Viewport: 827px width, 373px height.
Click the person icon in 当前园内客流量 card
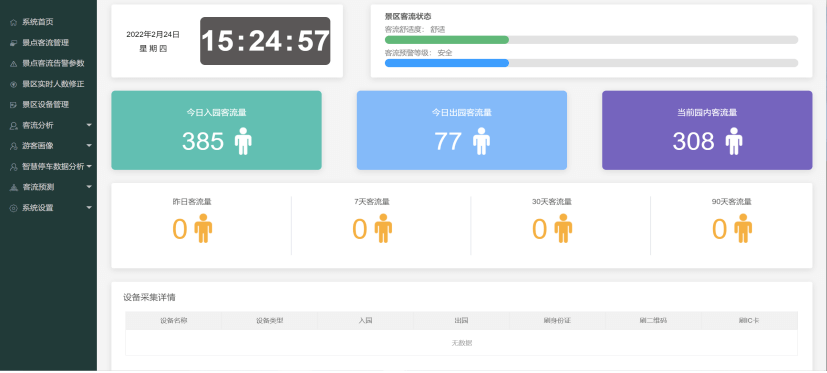click(x=734, y=141)
